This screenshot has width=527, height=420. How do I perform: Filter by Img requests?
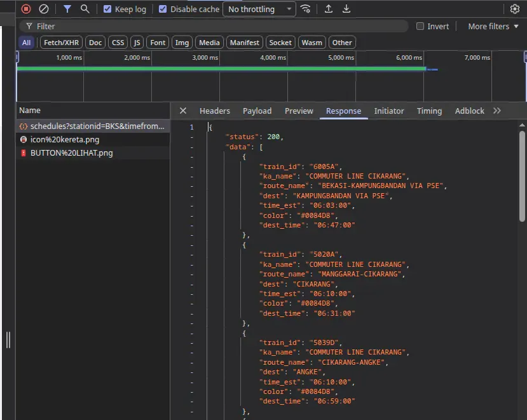pyautogui.click(x=182, y=43)
